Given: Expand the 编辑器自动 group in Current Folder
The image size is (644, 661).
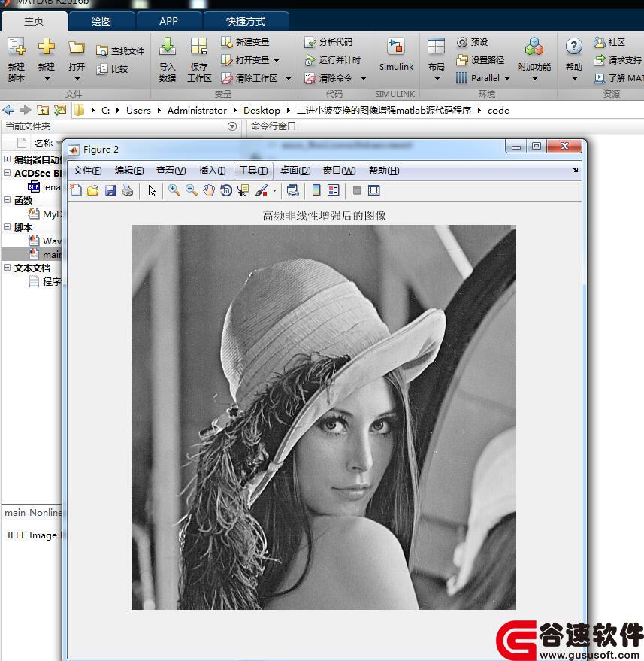Looking at the screenshot, I should click(x=8, y=159).
